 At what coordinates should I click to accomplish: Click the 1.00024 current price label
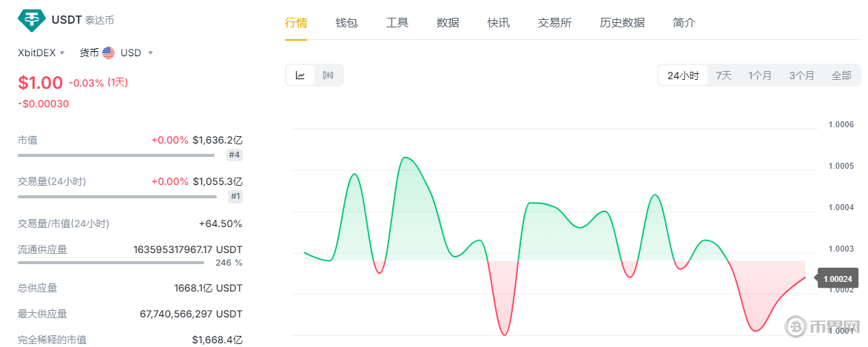coord(838,279)
